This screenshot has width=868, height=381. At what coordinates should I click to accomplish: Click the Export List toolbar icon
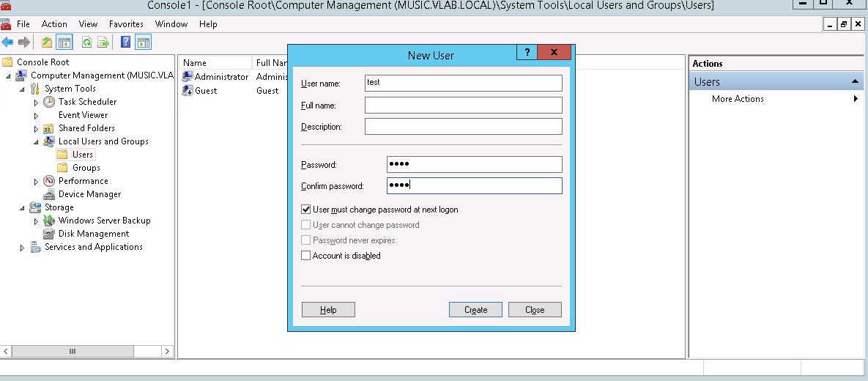[x=103, y=42]
